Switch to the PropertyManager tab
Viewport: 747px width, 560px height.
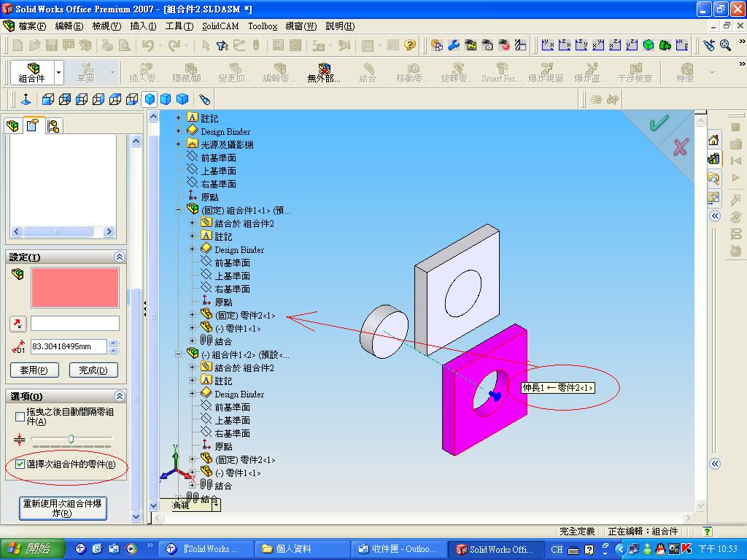[x=33, y=125]
